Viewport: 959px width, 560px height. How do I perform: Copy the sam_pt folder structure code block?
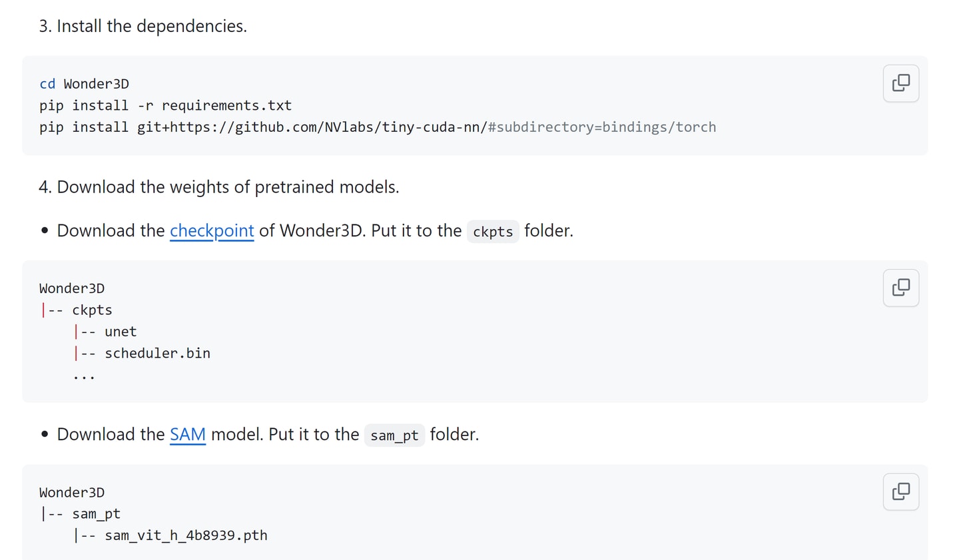(x=900, y=491)
